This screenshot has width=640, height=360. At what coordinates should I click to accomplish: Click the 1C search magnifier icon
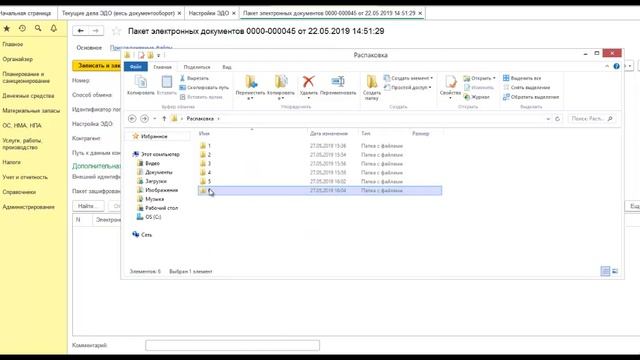coord(38,28)
